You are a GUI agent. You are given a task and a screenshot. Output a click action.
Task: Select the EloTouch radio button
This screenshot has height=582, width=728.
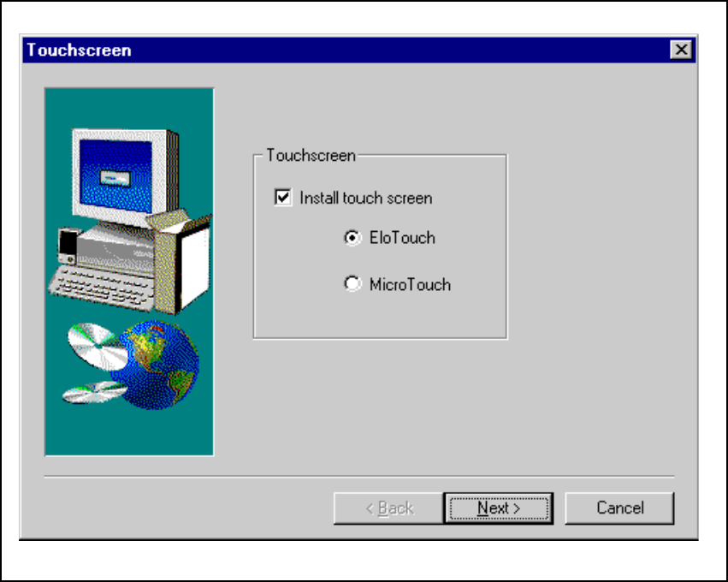click(x=352, y=238)
